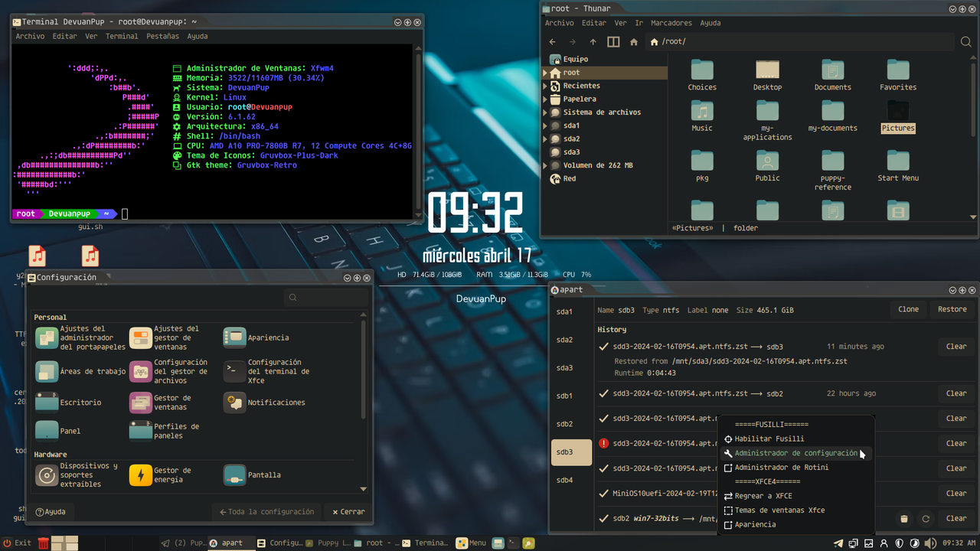This screenshot has width=980, height=551.
Task: Click Restore button in apart
Action: pyautogui.click(x=952, y=309)
